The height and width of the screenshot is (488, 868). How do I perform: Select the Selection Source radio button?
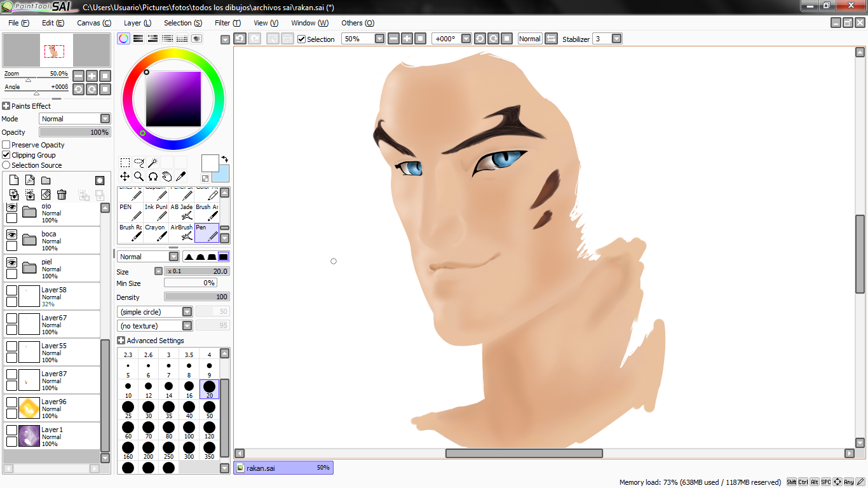(x=6, y=165)
